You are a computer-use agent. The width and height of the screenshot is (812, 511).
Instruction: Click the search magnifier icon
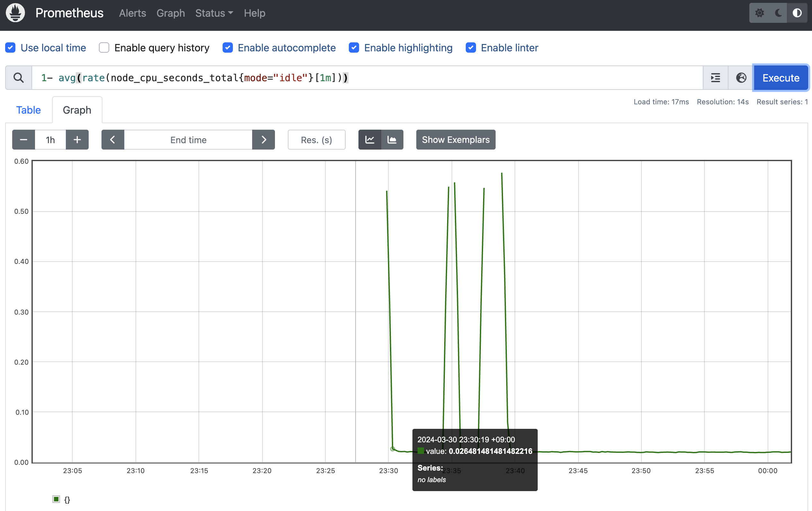pos(19,78)
